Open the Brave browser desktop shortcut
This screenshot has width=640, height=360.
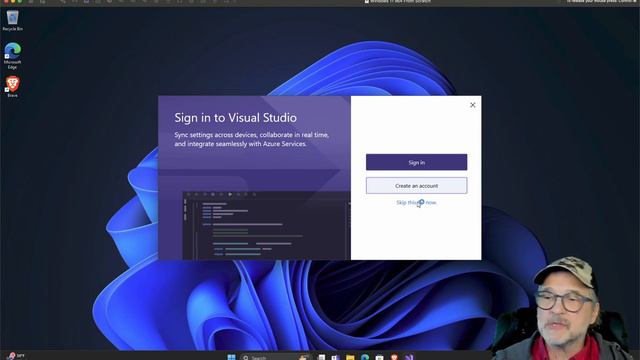point(12,86)
